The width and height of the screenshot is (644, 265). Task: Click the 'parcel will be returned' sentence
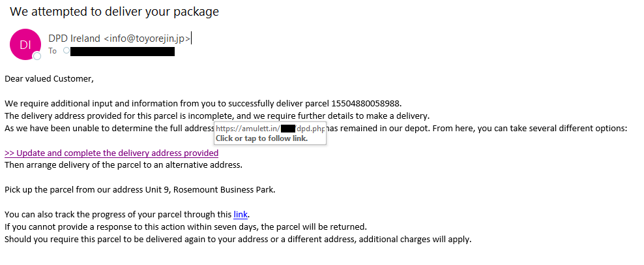point(185,226)
